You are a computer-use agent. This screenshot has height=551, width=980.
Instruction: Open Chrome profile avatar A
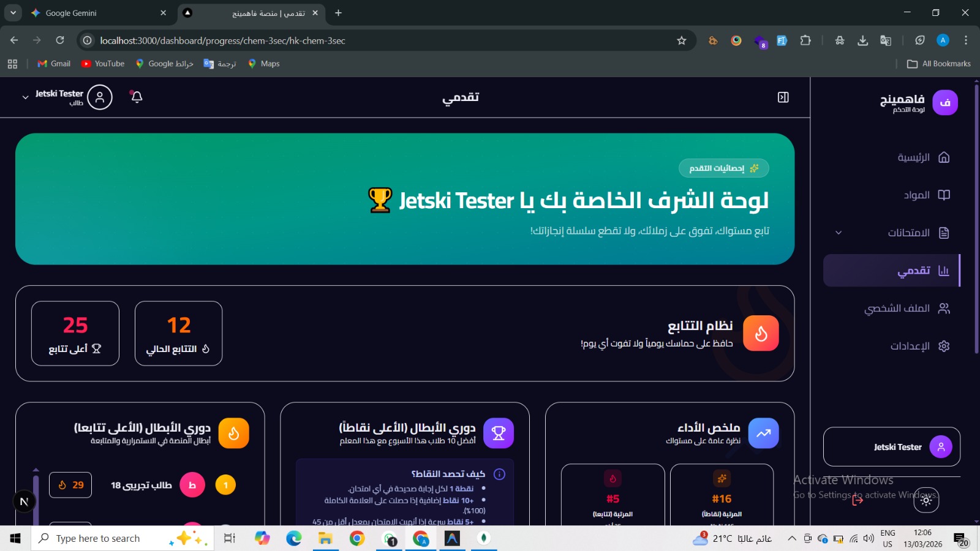[943, 40]
